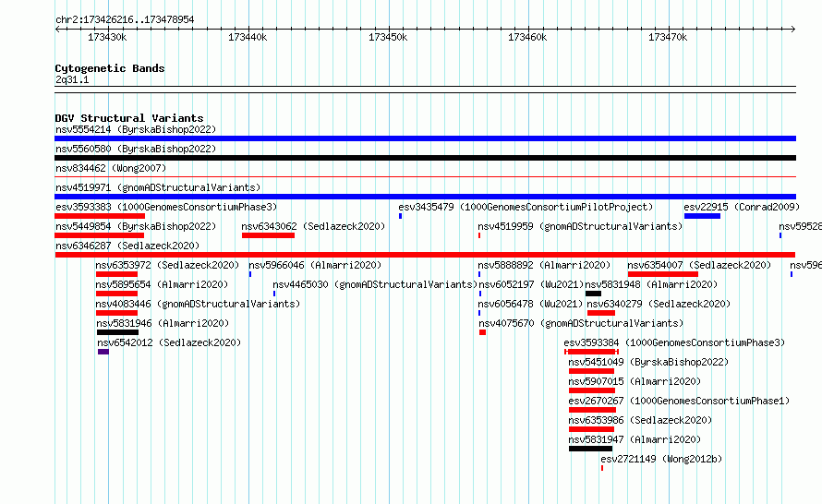
Task: Select black bar under nsv5831948
Action: [x=594, y=294]
